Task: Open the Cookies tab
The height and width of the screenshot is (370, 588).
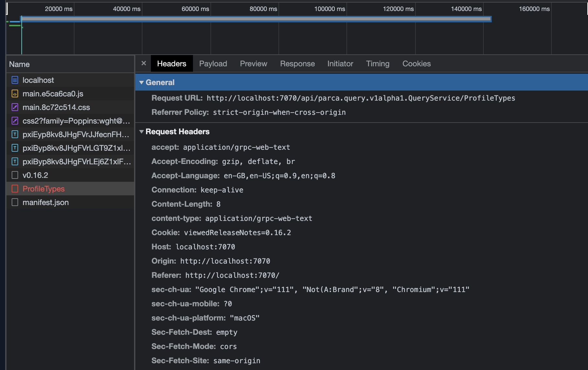Action: click(416, 63)
